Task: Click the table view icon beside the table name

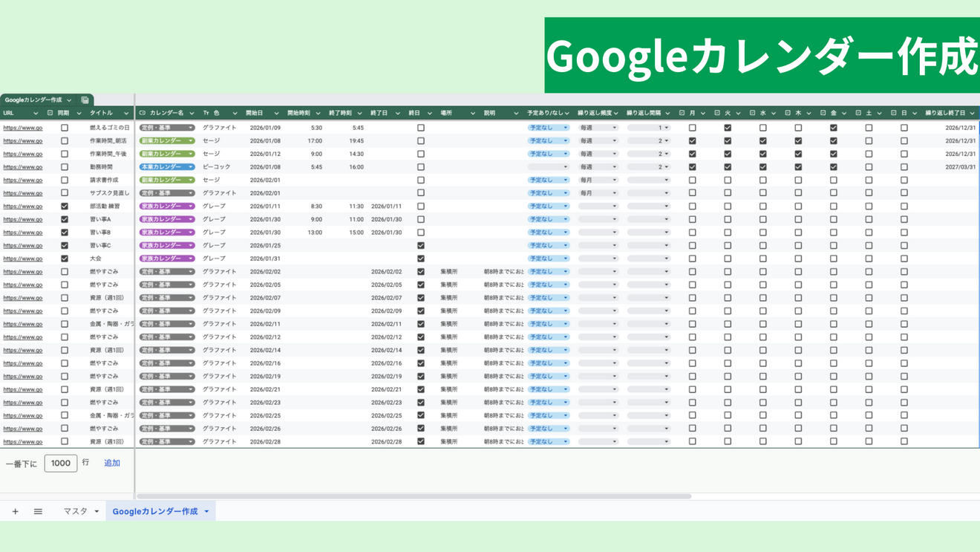Action: 85,100
